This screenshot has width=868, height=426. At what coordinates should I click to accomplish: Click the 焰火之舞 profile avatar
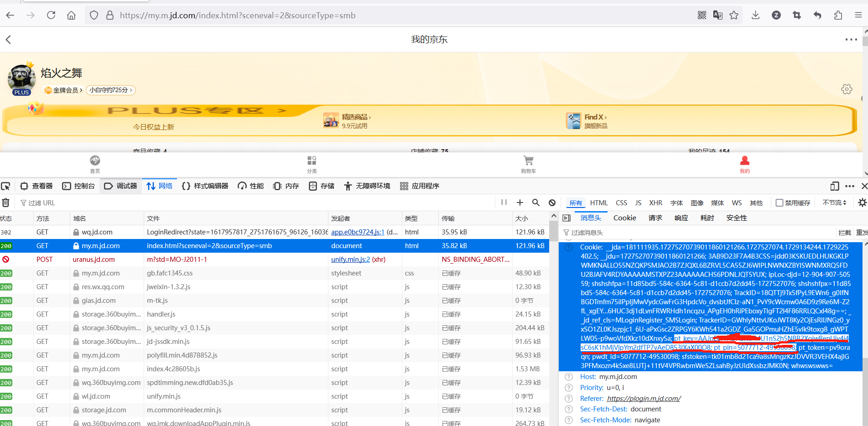tap(21, 78)
